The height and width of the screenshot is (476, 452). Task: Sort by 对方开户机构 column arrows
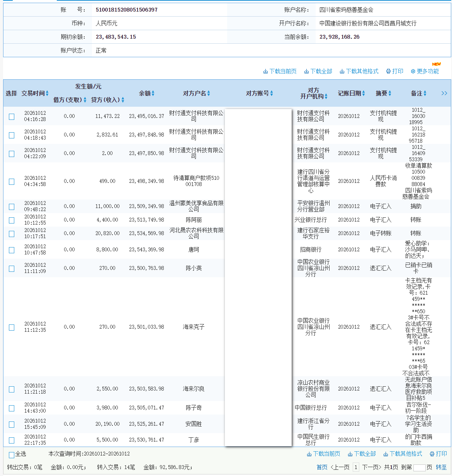[326, 96]
